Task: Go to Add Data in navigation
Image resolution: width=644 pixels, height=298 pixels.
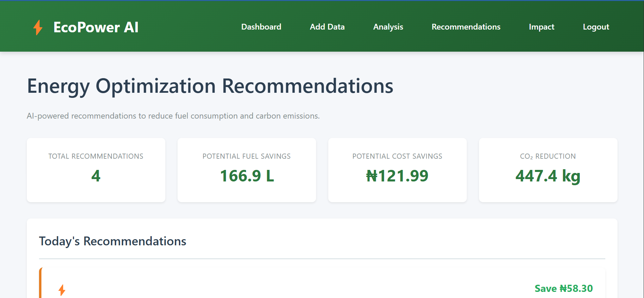Action: (x=327, y=27)
